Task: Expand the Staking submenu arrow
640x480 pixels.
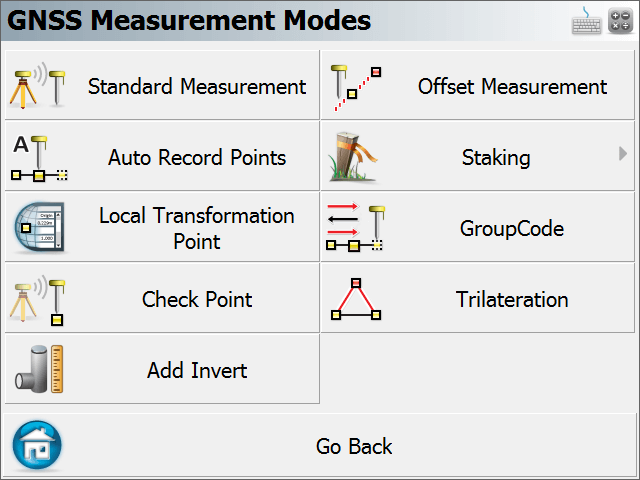Action: coord(622,154)
